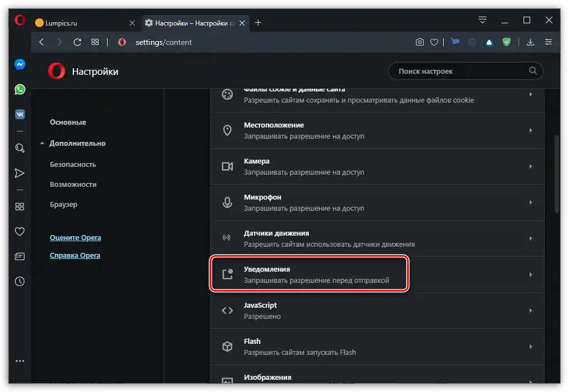Click the sidebar search icon
This screenshot has height=392, width=569.
pyautogui.click(x=20, y=148)
